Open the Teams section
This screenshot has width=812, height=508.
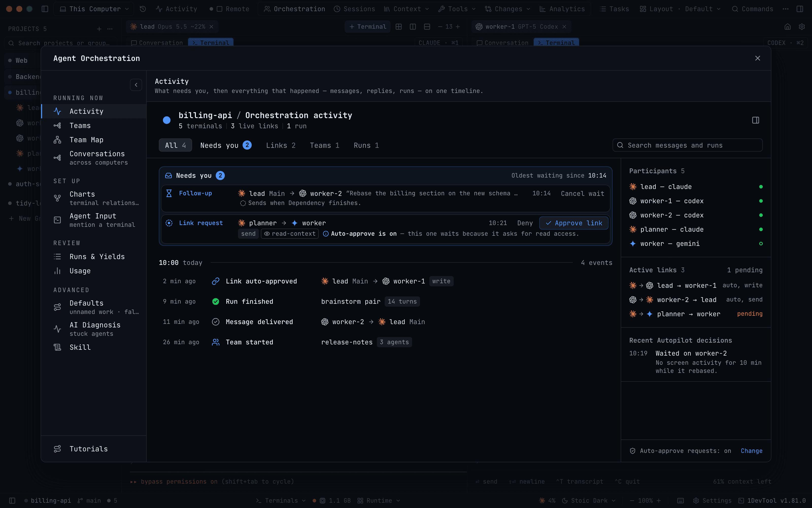[x=94, y=126]
